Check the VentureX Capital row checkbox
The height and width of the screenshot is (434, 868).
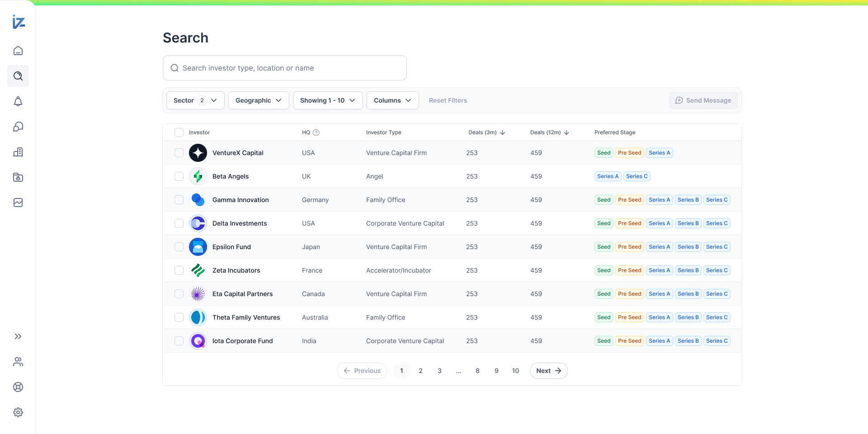point(179,153)
